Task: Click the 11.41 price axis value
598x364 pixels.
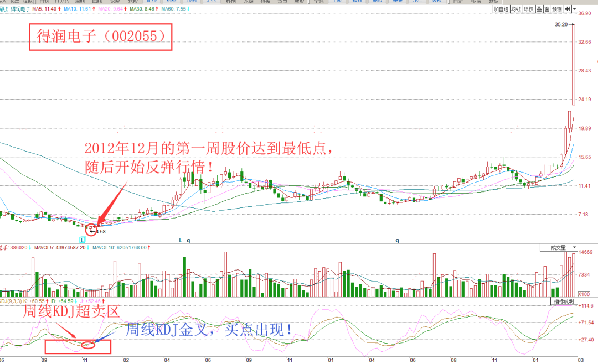Action: (x=585, y=186)
